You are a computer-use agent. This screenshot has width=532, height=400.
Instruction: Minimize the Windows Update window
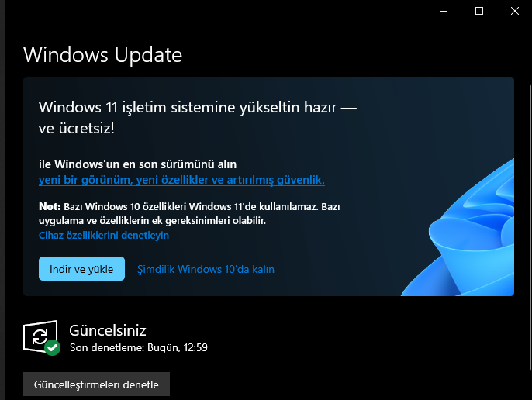tap(444, 11)
